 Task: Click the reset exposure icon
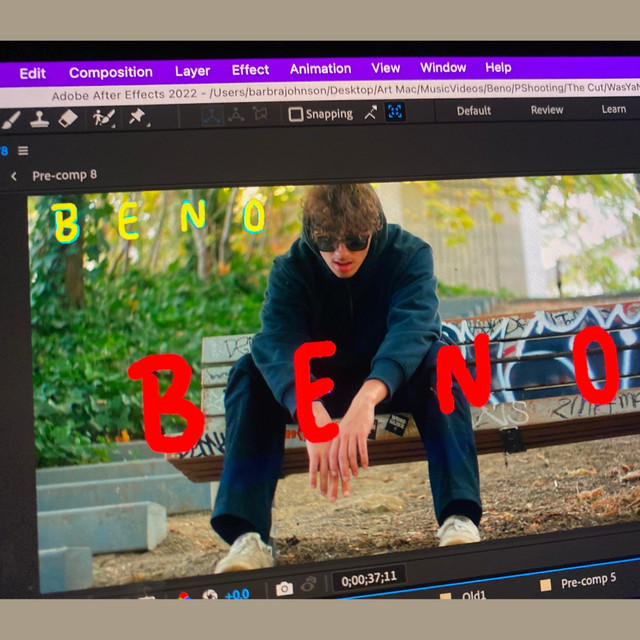click(x=210, y=595)
